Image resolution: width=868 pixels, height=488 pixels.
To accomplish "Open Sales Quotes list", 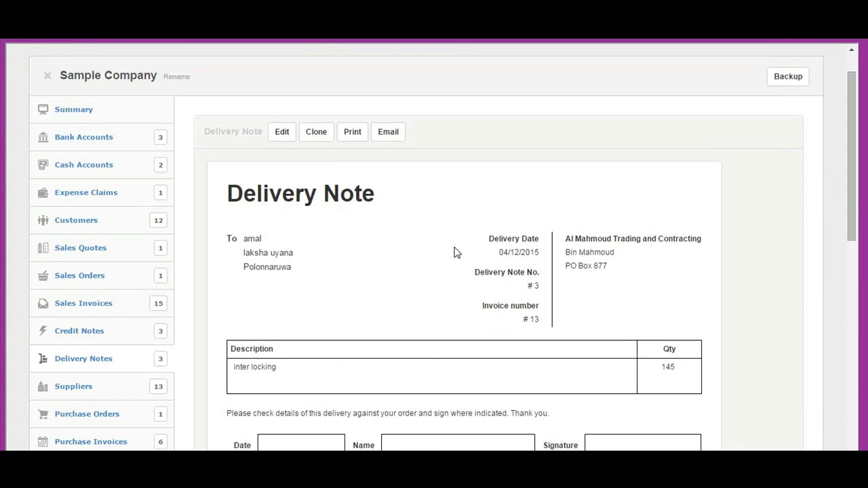I will [x=81, y=248].
